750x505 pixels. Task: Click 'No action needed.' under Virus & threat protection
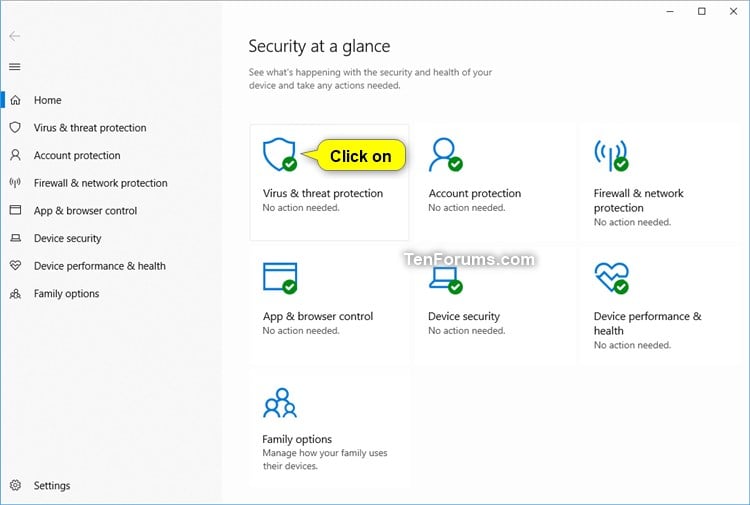coord(301,208)
